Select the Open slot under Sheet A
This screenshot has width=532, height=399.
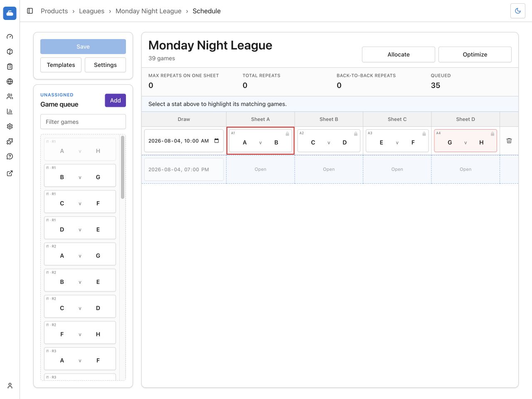coord(261,169)
